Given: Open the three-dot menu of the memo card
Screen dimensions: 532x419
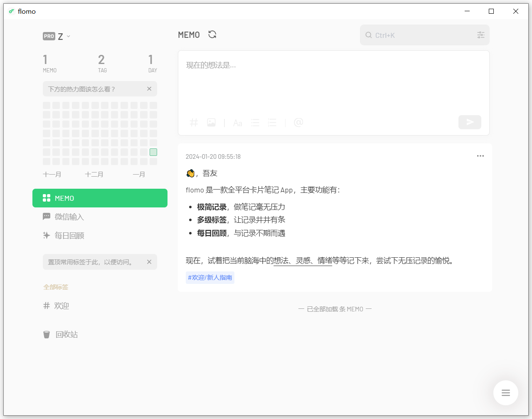Looking at the screenshot, I should tap(480, 156).
